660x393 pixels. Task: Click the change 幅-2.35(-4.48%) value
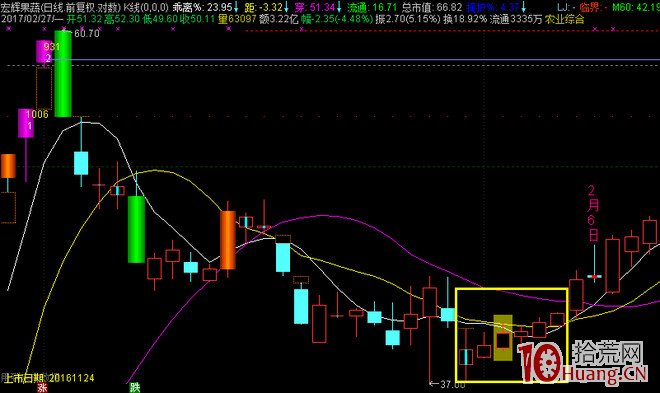(x=337, y=19)
